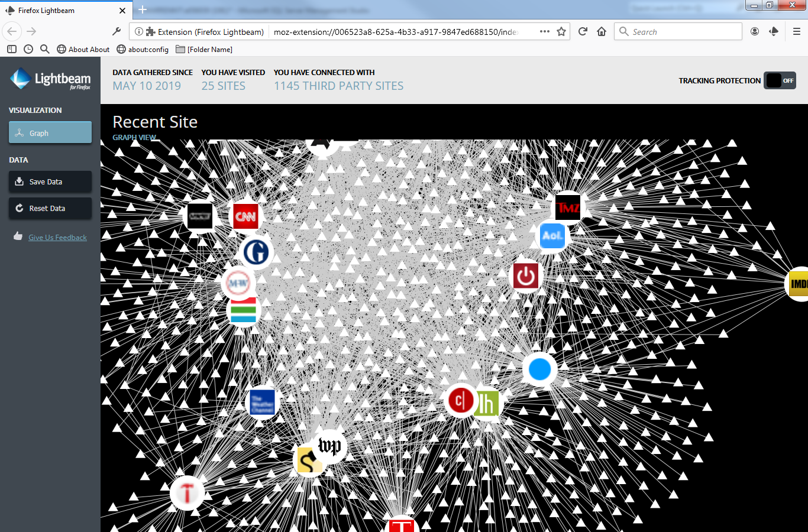Click the solid blue circle node

coord(539,369)
